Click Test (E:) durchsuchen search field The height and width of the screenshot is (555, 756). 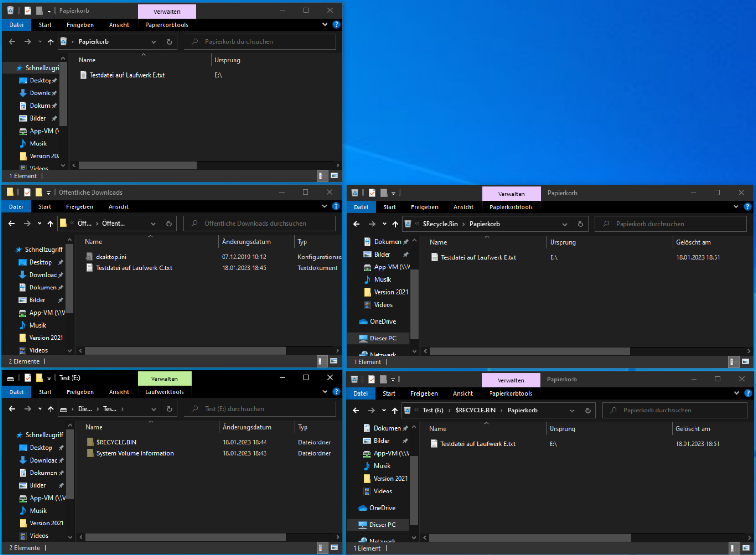pos(260,409)
